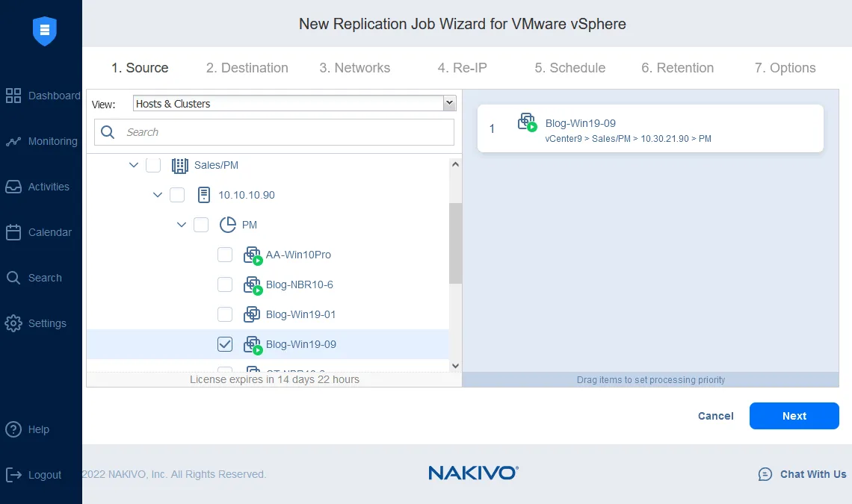The width and height of the screenshot is (852, 504).
Task: Open Monitoring chart icon in sidebar
Action: [x=13, y=141]
